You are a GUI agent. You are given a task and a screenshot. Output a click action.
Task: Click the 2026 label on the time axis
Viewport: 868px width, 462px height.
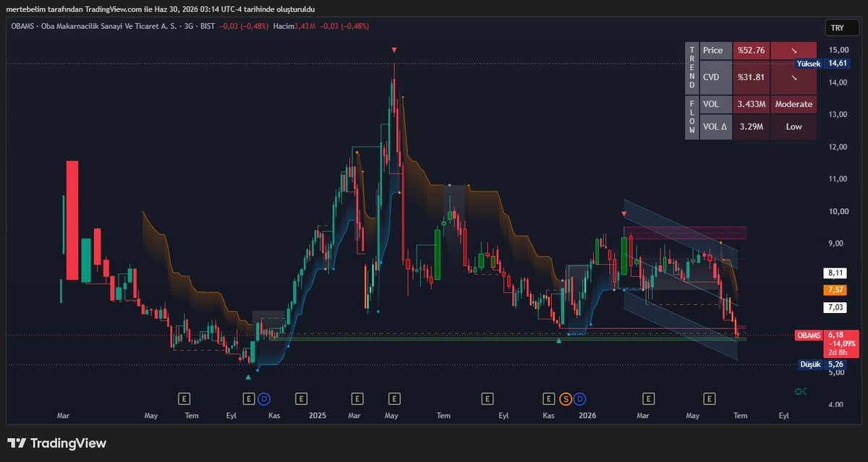(x=587, y=416)
